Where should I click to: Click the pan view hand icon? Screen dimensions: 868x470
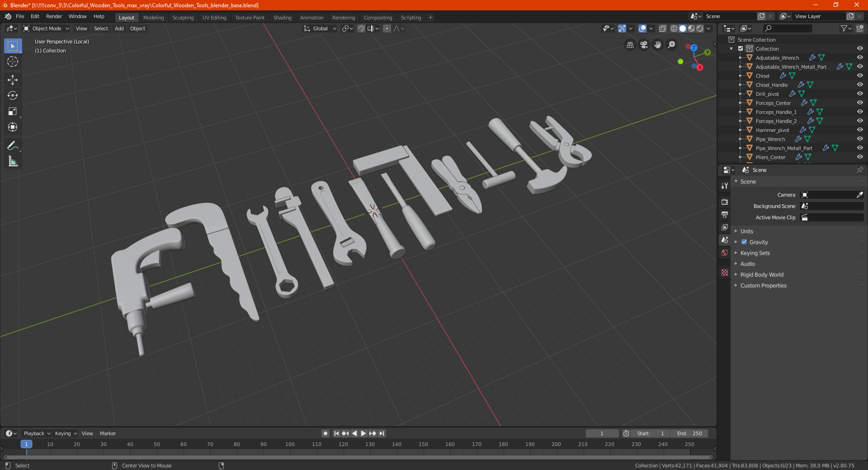658,45
